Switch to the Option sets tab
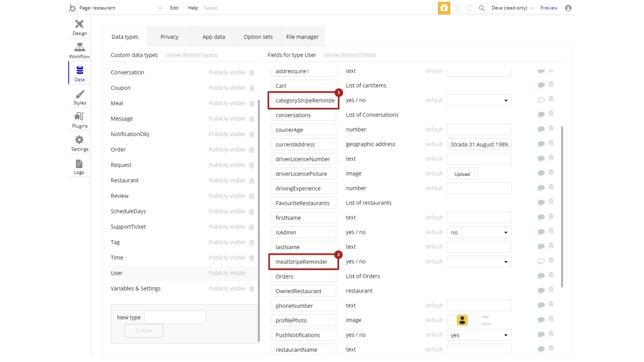This screenshot has width=644, height=362. coord(258,37)
